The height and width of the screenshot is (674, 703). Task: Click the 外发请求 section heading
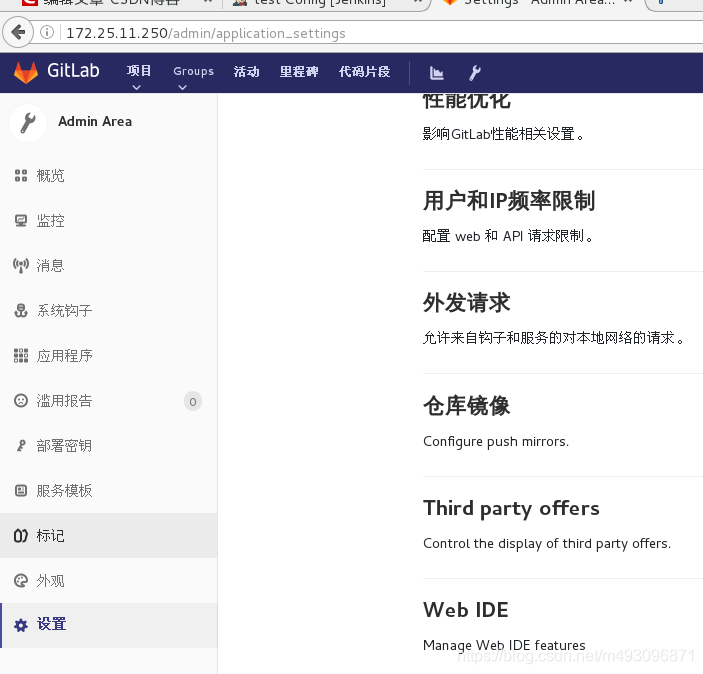click(466, 302)
